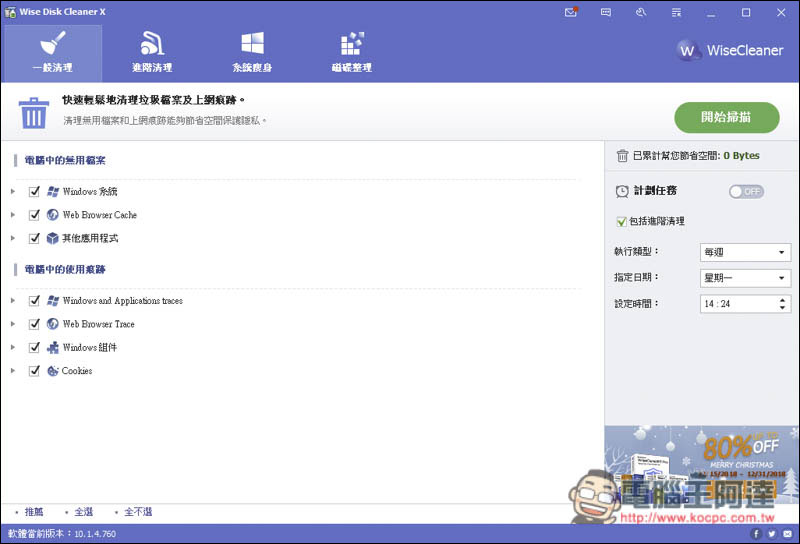Click the green 開始掃描 button
This screenshot has width=800, height=544.
(727, 117)
